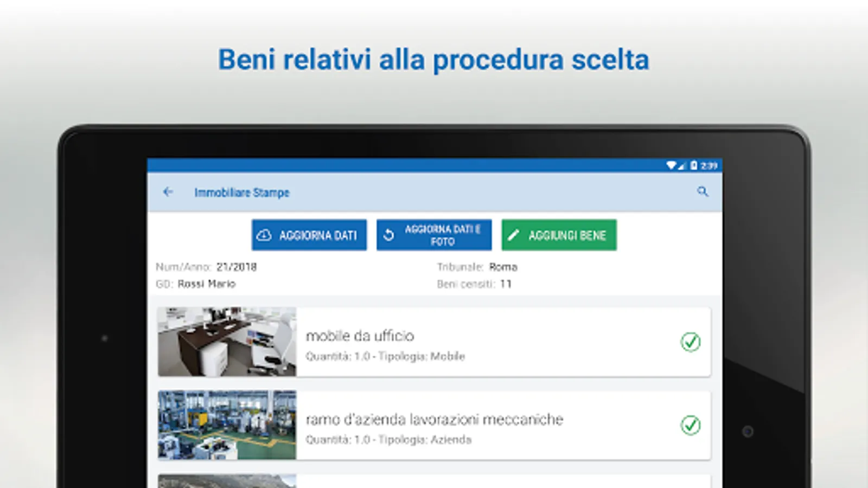Click the 'Beni relativi alla procedura scelta' heading
This screenshot has width=868, height=488.
[x=433, y=60]
